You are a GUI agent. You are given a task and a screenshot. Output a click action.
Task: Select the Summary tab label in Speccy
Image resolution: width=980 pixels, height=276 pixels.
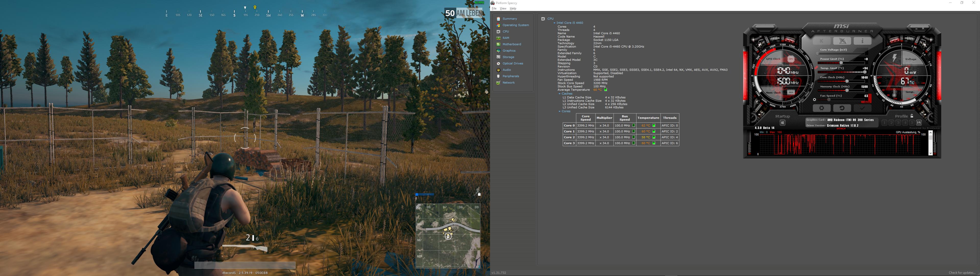[510, 19]
